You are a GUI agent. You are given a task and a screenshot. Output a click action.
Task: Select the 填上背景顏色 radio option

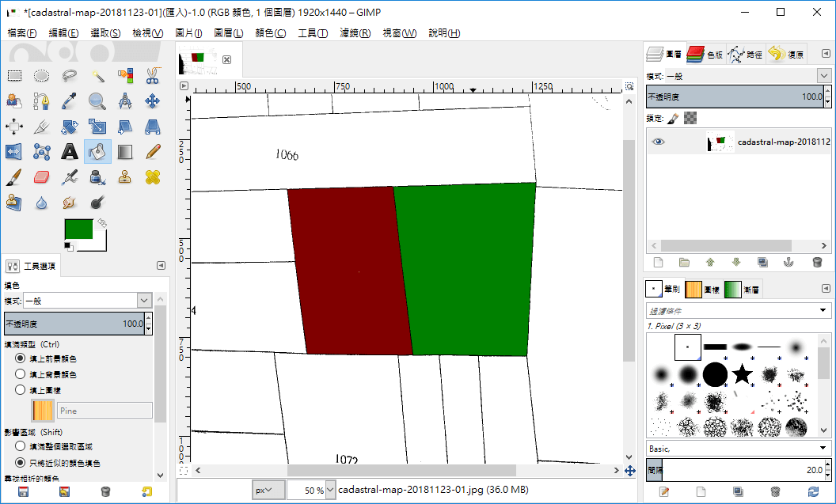coord(21,374)
